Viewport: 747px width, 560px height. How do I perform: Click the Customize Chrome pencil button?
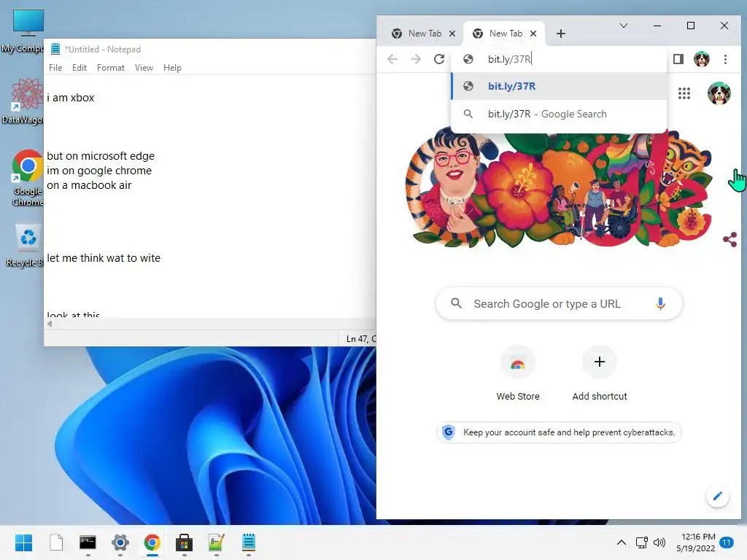(717, 496)
